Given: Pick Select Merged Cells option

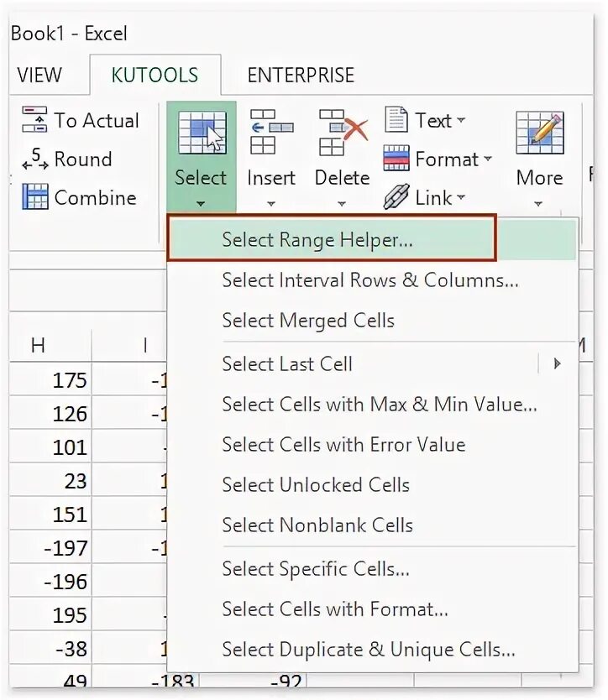Looking at the screenshot, I should (308, 321).
